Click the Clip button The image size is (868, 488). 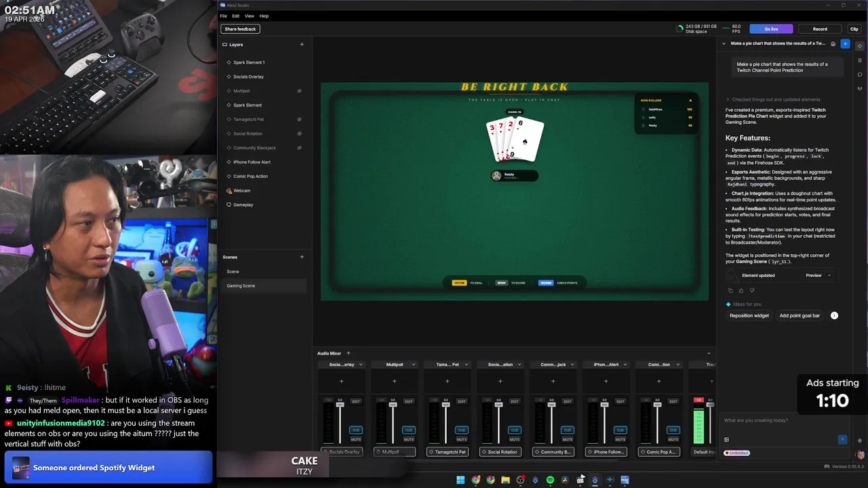coord(854,29)
